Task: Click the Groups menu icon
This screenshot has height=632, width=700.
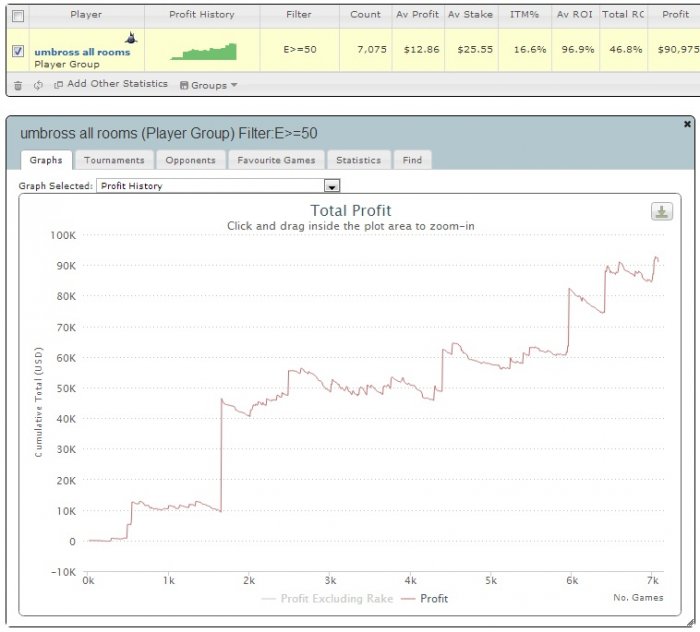Action: click(x=184, y=85)
